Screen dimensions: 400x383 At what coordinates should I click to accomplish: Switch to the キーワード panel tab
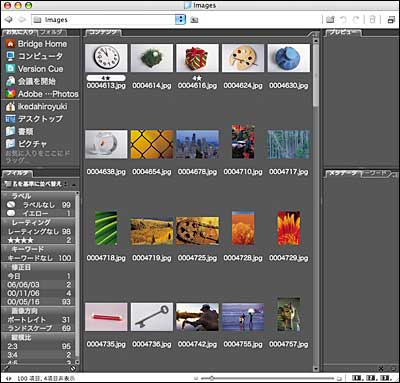[x=377, y=173]
